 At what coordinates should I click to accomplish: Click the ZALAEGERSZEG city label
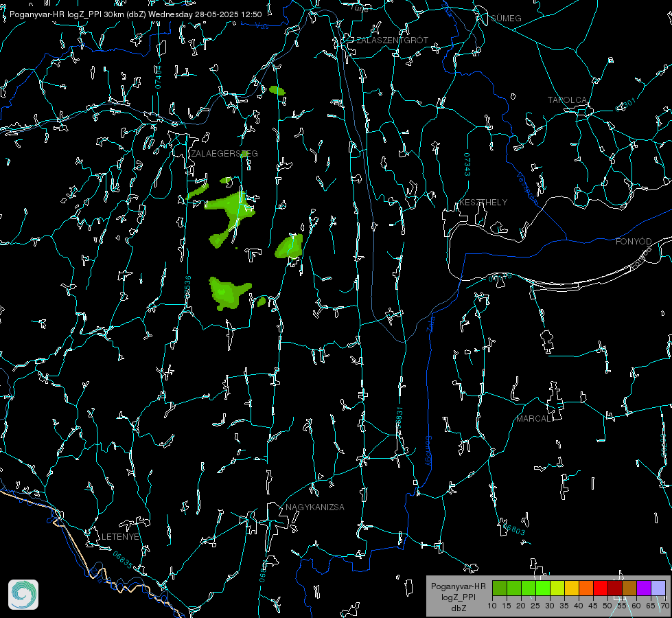224,154
